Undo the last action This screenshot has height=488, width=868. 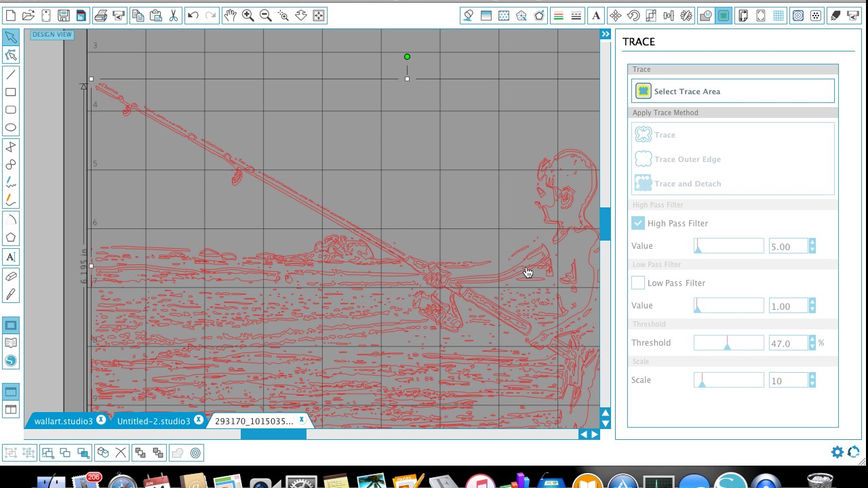193,15
